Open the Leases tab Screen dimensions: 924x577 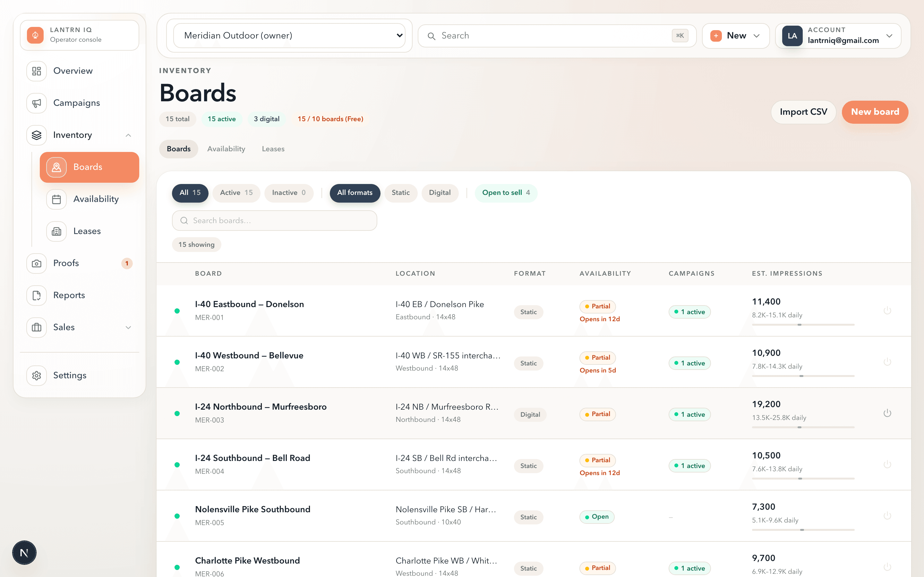coord(273,149)
